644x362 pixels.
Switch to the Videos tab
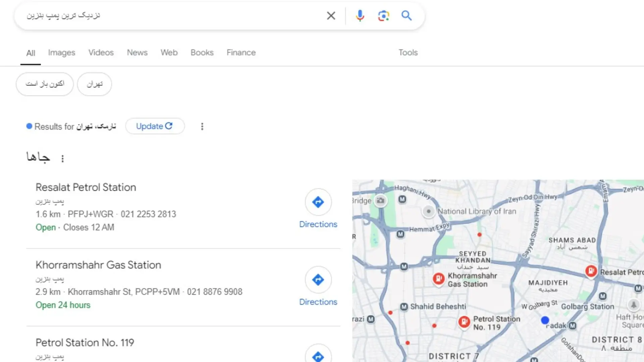(x=101, y=53)
